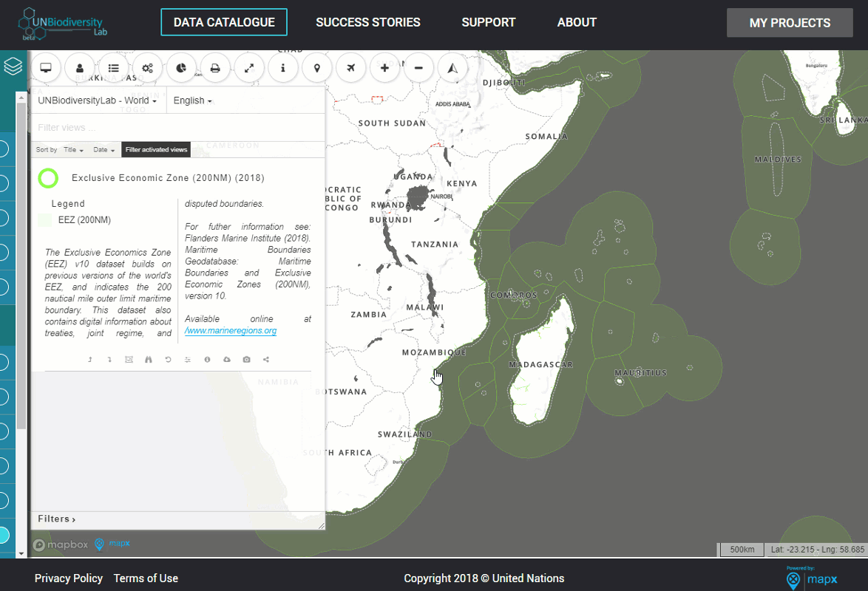The height and width of the screenshot is (591, 868).
Task: Open the English language dropdown
Action: 193,100
